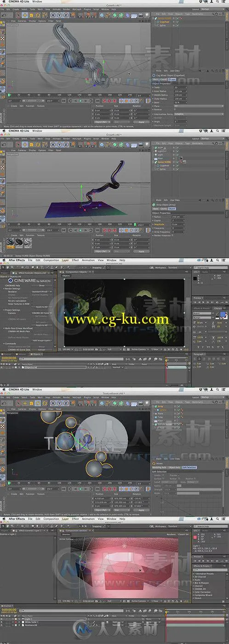Screen dimensions: 229x644
Task: Click Camera object icon in Cog Wheel Crowth.c4d toolbar
Action: (140, 15)
